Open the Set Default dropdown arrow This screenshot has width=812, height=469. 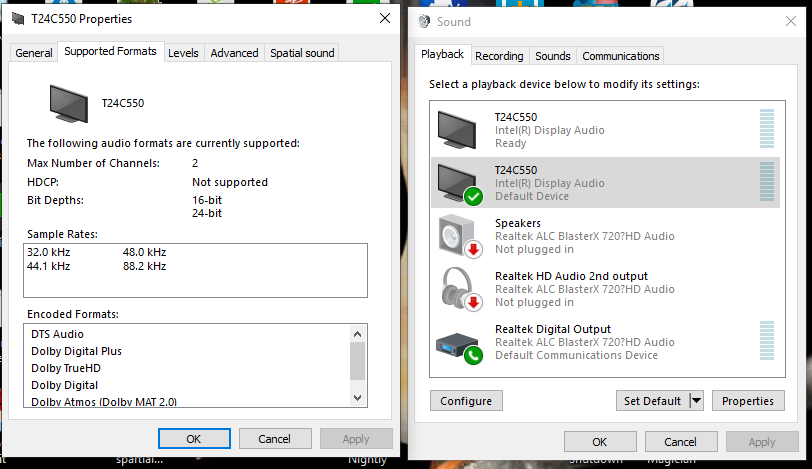pyautogui.click(x=697, y=401)
